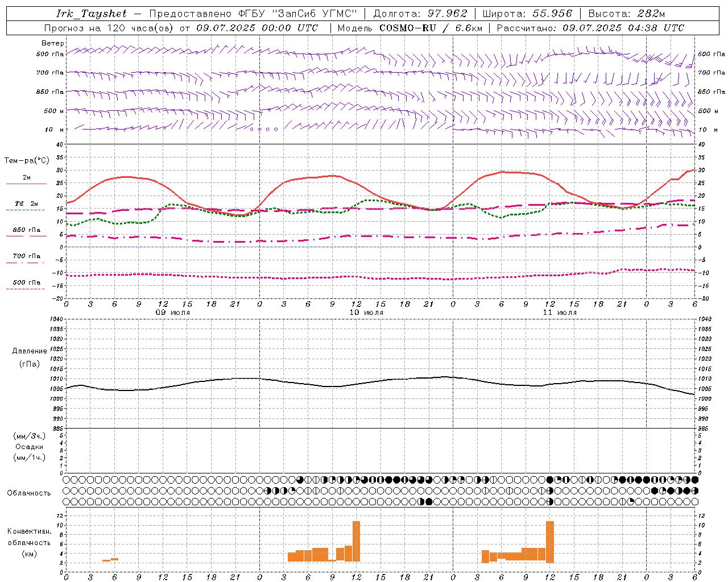The height and width of the screenshot is (582, 728).
Task: Click the tall orange convective bar on 11 июля
Action: pyautogui.click(x=550, y=541)
